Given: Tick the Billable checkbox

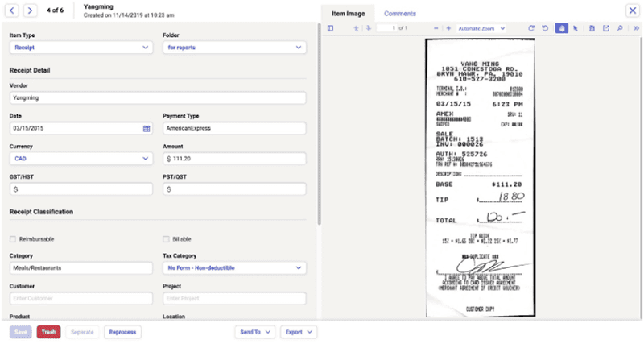Looking at the screenshot, I should (166, 239).
